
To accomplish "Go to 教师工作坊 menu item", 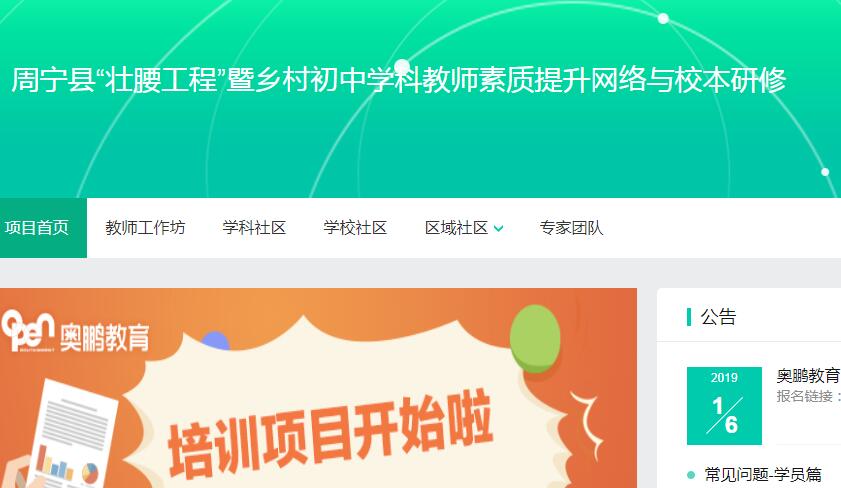I will click(145, 228).
